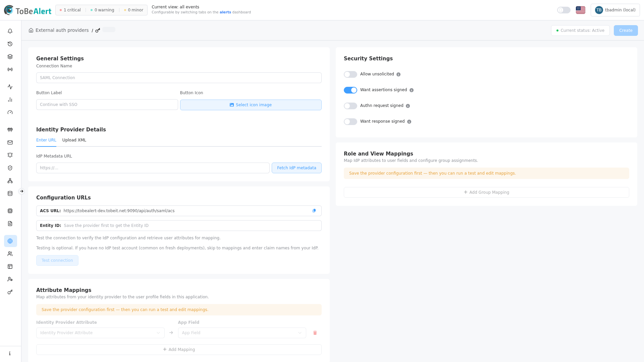Viewport: 644px width, 362px height.
Task: Delete the attribute mapping row with trash icon
Action: pyautogui.click(x=315, y=333)
